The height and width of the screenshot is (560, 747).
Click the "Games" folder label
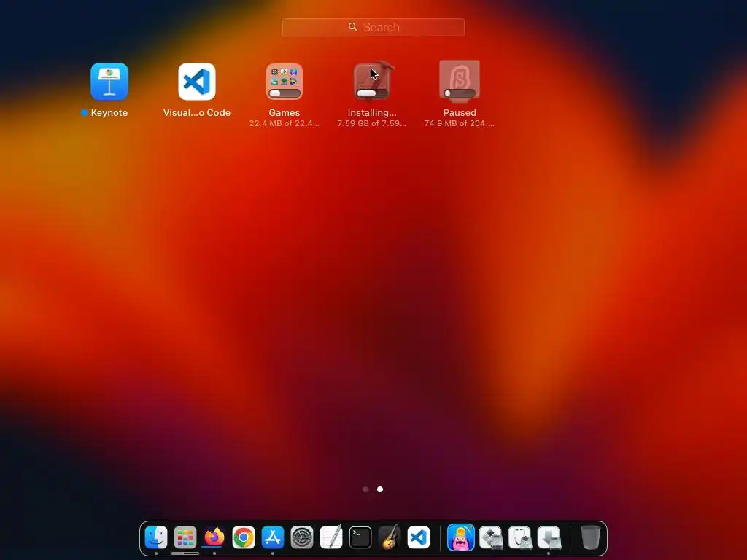[285, 113]
